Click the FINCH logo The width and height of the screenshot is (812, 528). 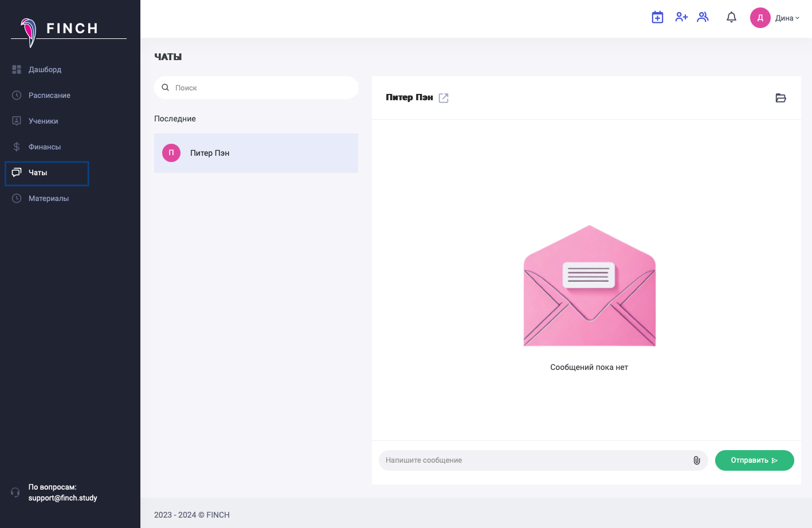[69, 30]
